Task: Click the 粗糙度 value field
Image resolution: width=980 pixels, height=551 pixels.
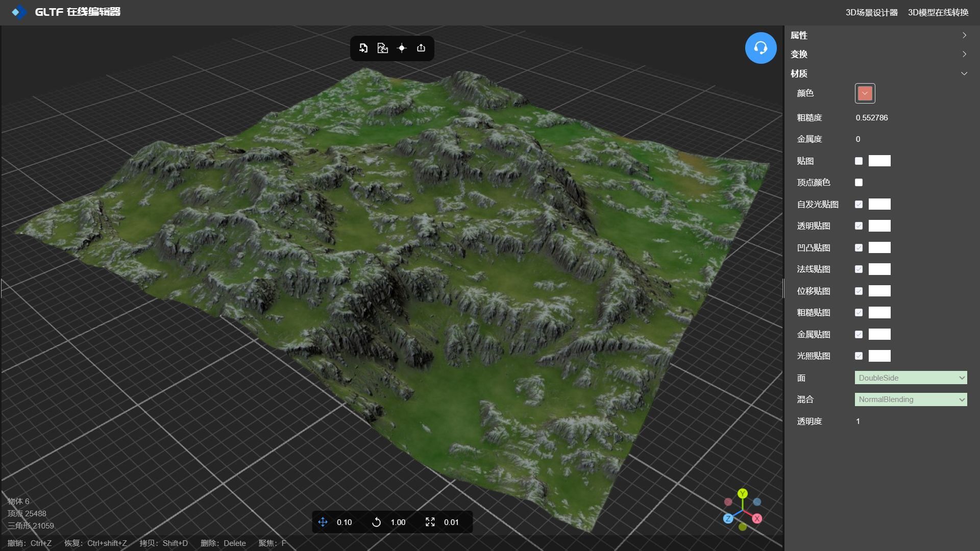Action: click(872, 118)
